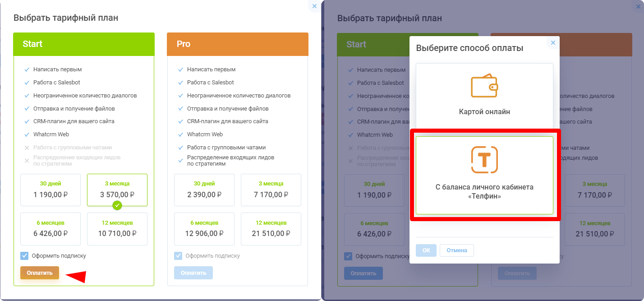Click checkmark icon beside Pro's "Работа с групповыми чатами"
The height and width of the screenshot is (301, 644).
[180, 148]
